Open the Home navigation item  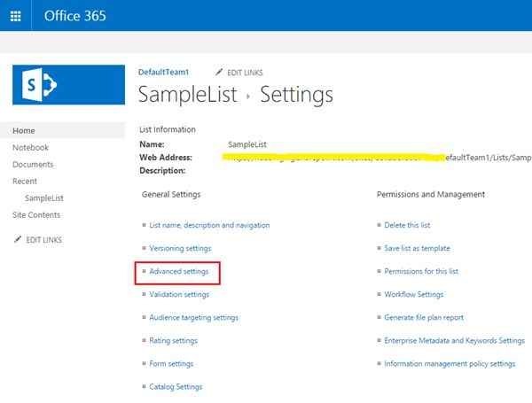click(24, 131)
